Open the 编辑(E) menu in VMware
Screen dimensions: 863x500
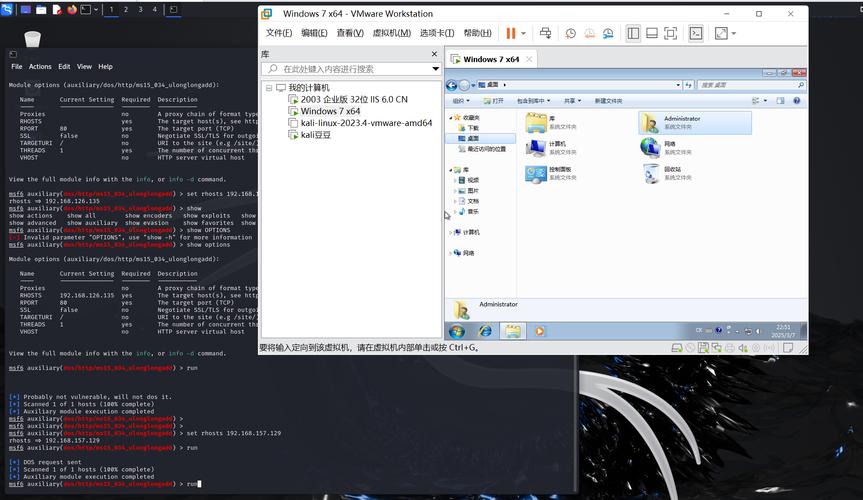click(x=314, y=33)
